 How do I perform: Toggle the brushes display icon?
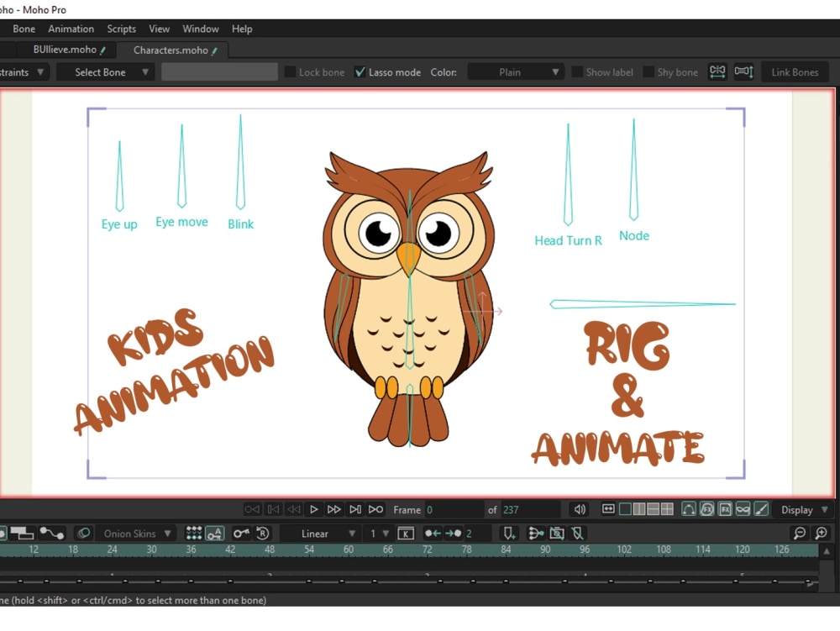(761, 509)
